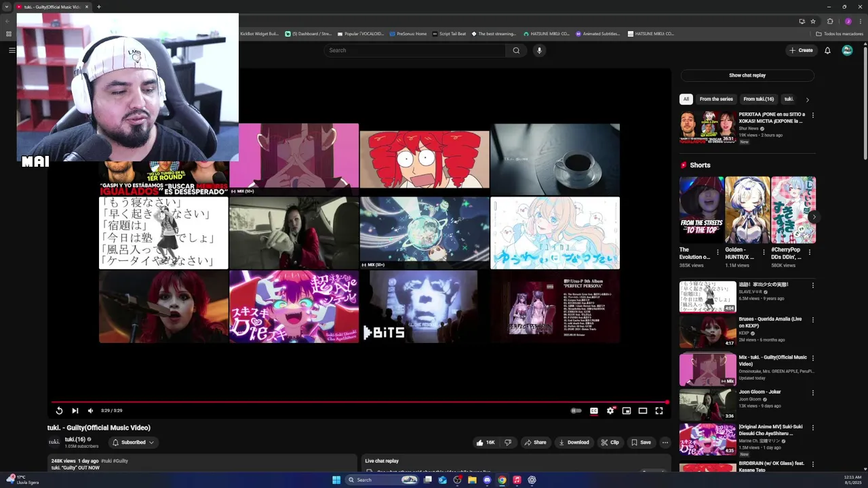Open red-haired cartoon girl endscreen thumbnail
Screen dimensions: 868x488
coord(425,159)
